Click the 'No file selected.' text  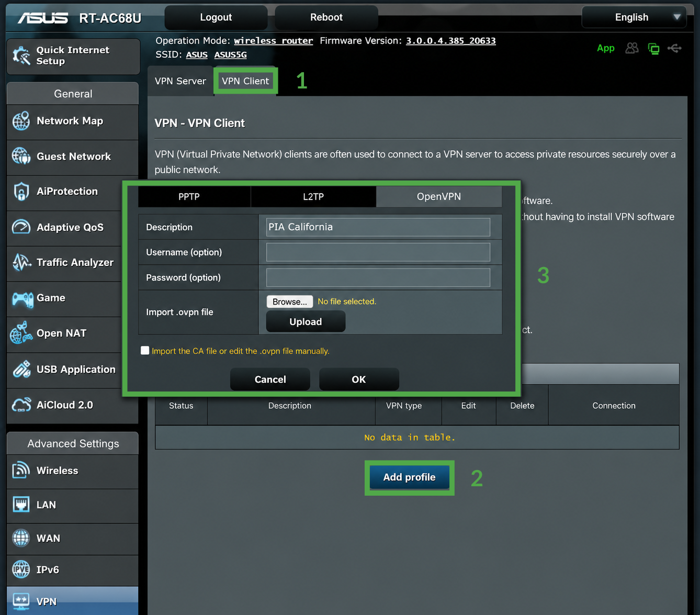[347, 301]
